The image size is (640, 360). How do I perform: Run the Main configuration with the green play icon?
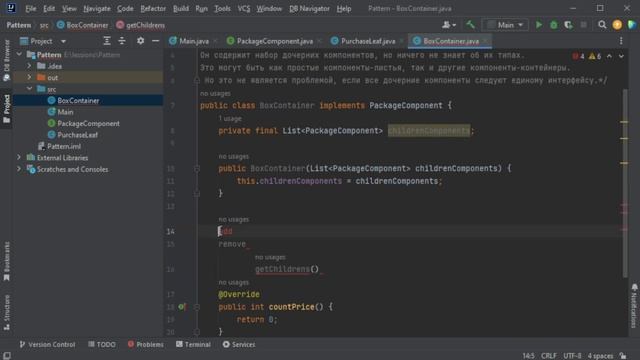point(539,25)
